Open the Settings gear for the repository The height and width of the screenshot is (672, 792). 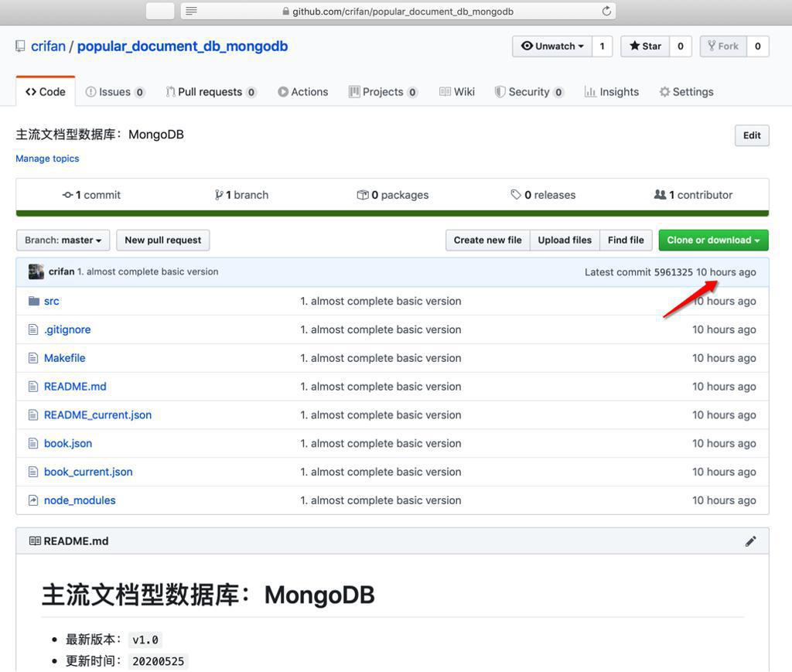tap(663, 91)
